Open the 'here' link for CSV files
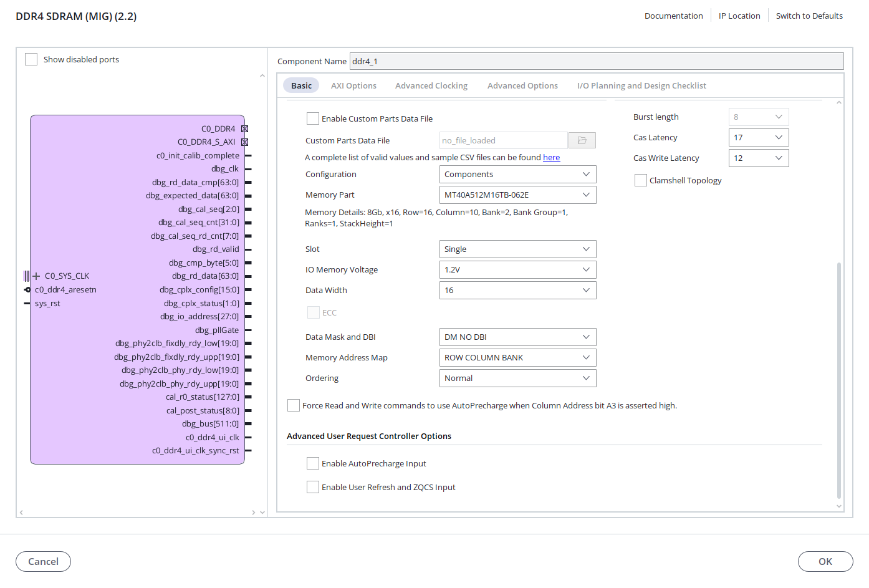This screenshot has height=588, width=869. coord(551,157)
